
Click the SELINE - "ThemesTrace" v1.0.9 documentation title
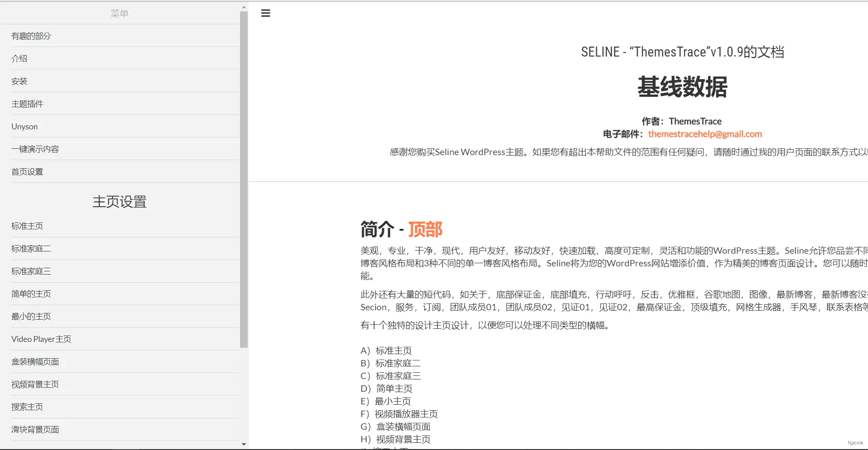[682, 52]
